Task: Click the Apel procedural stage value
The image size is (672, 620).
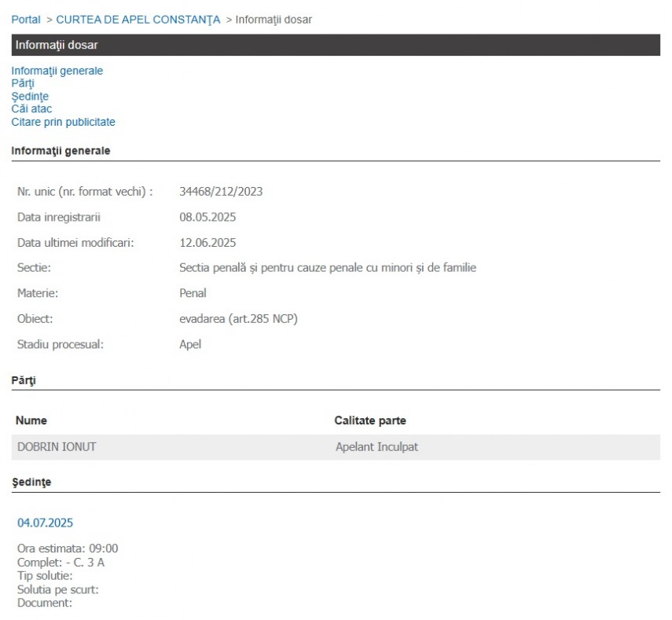Action: pyautogui.click(x=190, y=344)
